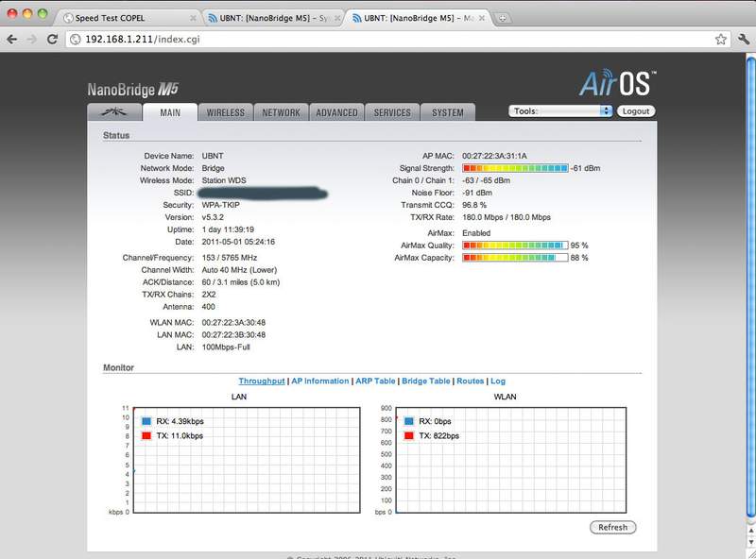Click the LAN speed 100Mbps-Full value

coord(226,347)
